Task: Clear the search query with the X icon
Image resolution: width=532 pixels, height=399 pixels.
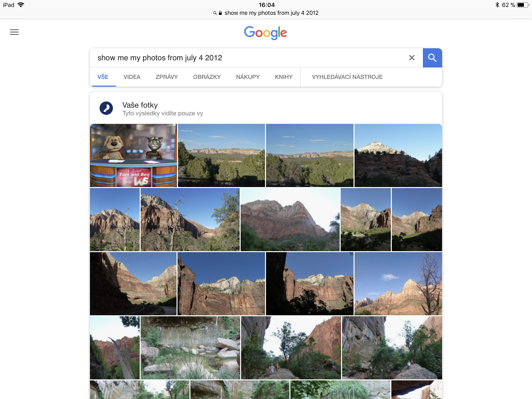Action: point(411,58)
